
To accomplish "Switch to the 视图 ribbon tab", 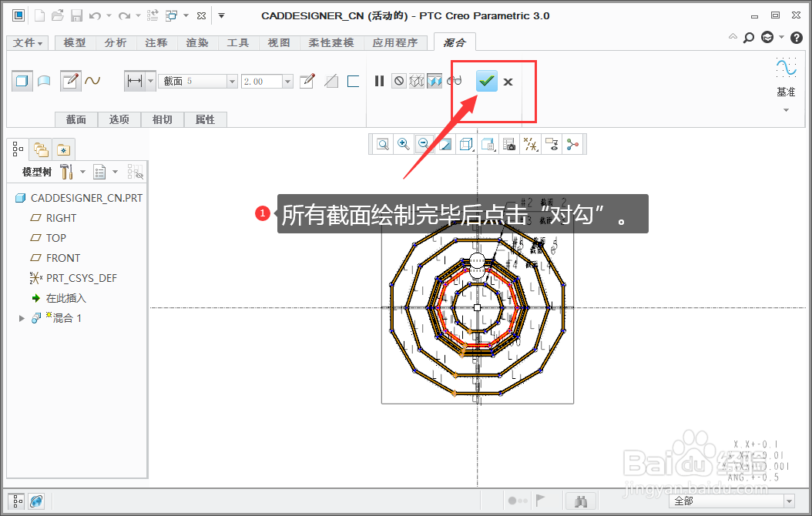I will click(279, 43).
